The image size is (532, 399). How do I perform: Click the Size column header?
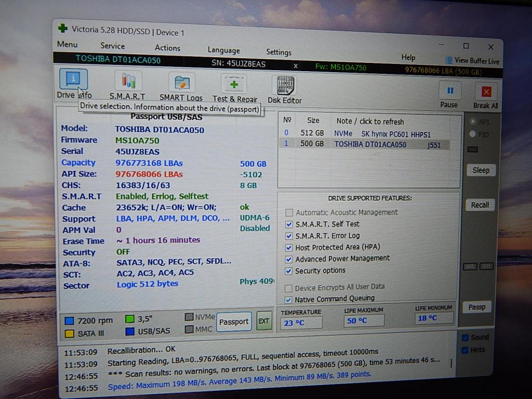point(313,121)
